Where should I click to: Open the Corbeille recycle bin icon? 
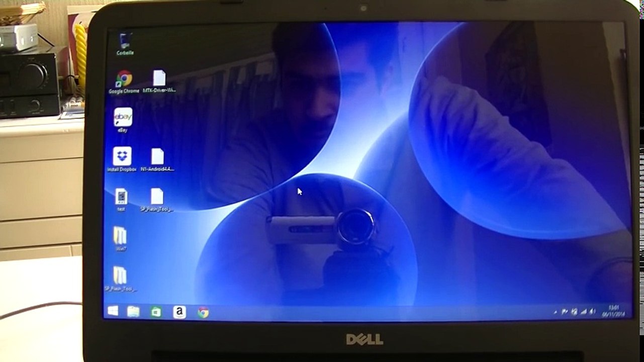125,44
